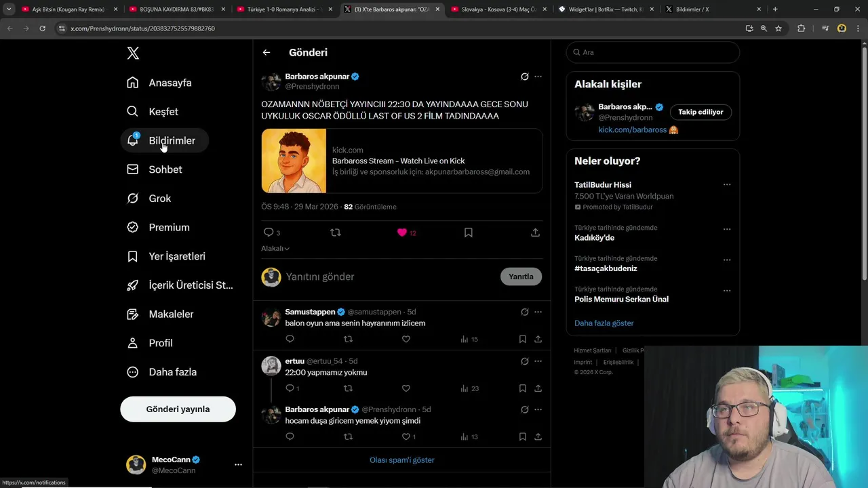
Task: Unlike the main post via heart
Action: pos(402,232)
